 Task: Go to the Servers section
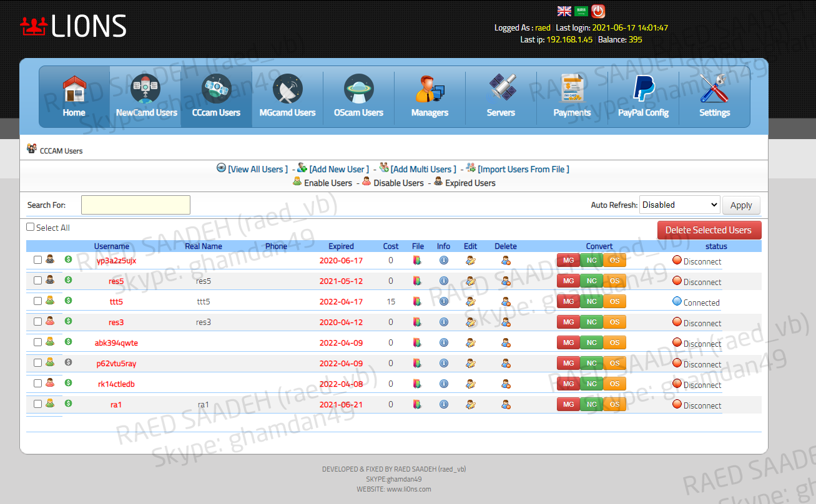501,97
